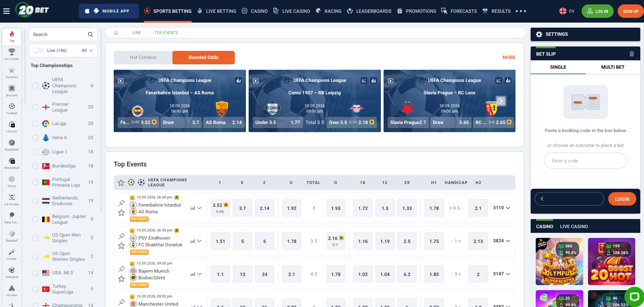
Task: Open Hot Combo sidebar icon
Action: pyautogui.click(x=12, y=54)
